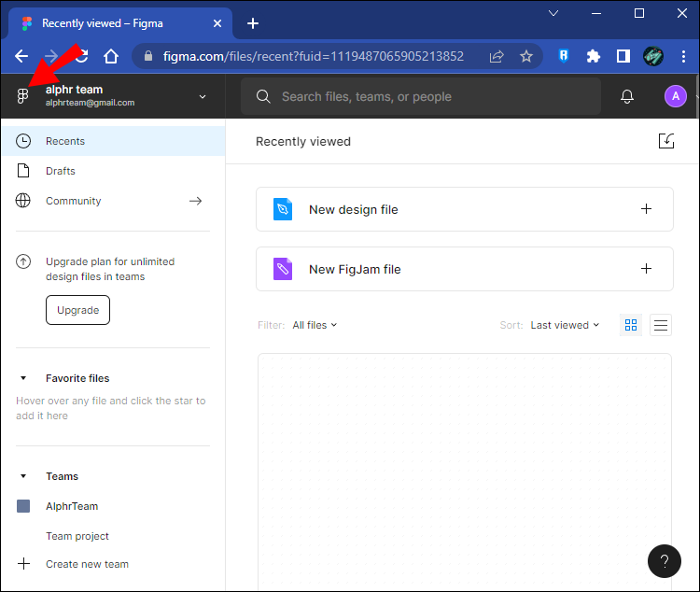The height and width of the screenshot is (592, 700).
Task: Open the Last viewed sort dropdown
Action: (x=565, y=325)
